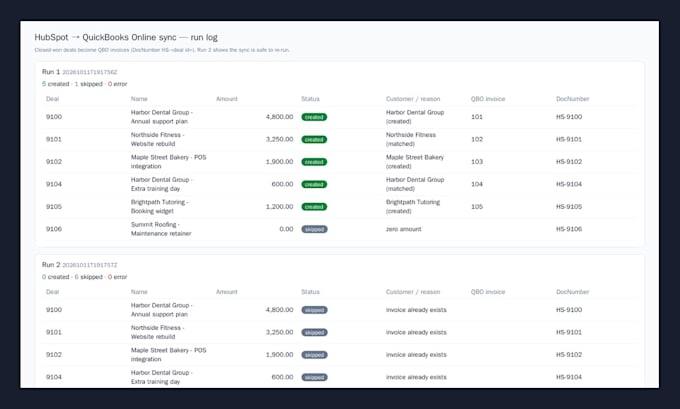Click 'Brightpath Tutoring (created)' customer cell

(x=413, y=207)
